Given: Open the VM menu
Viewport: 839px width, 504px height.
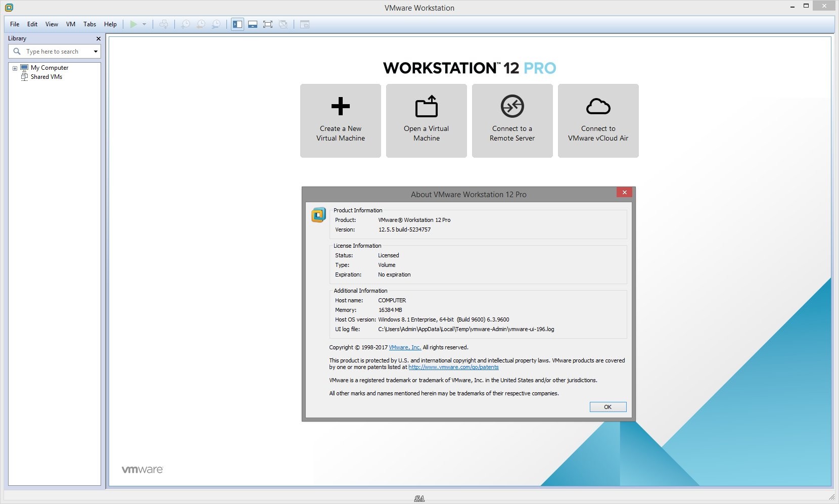Looking at the screenshot, I should coord(71,24).
